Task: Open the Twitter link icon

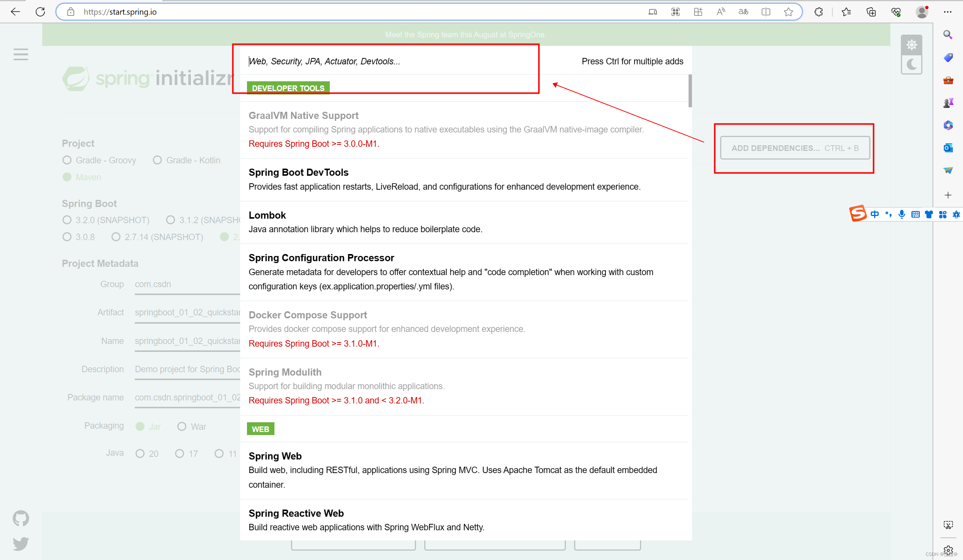Action: point(21,543)
